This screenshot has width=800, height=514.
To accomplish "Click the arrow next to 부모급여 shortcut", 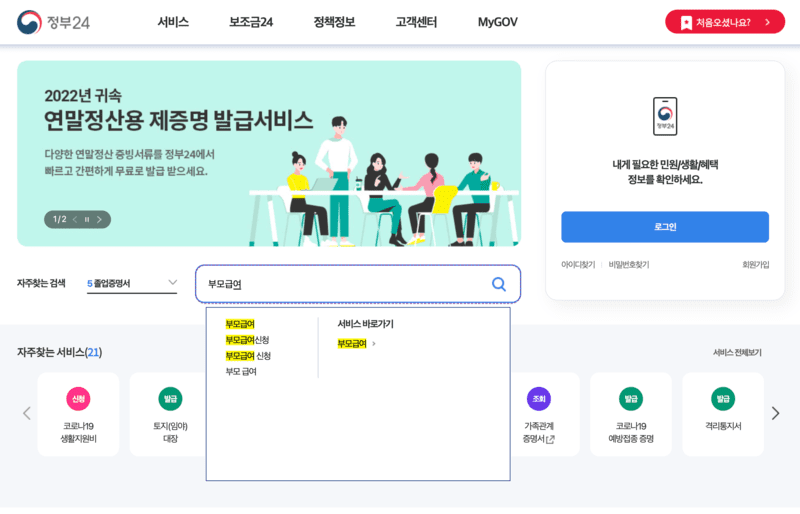I will tap(374, 344).
